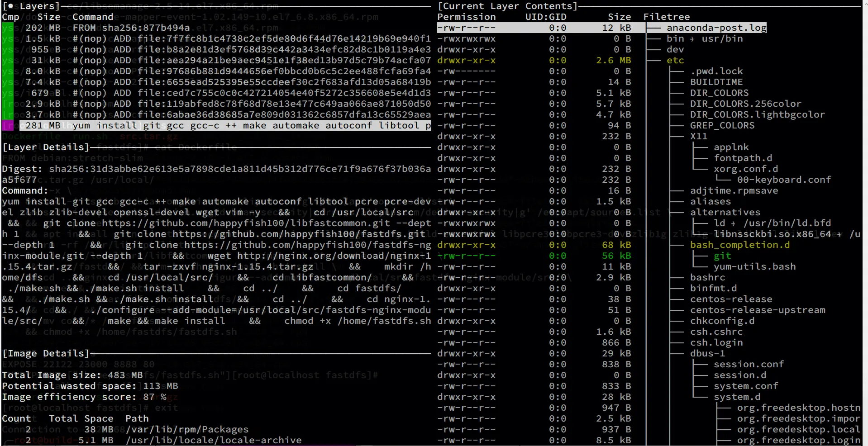This screenshot has height=446, width=868.
Task: Click the Filetree column header
Action: point(667,17)
